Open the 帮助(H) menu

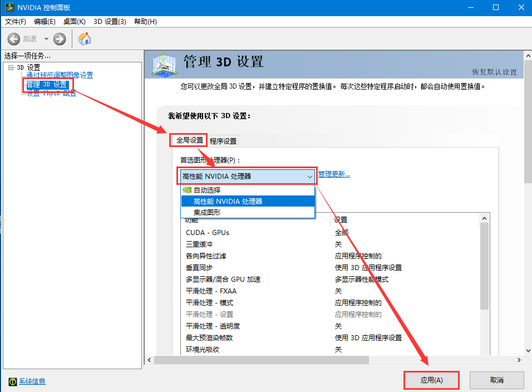click(145, 22)
